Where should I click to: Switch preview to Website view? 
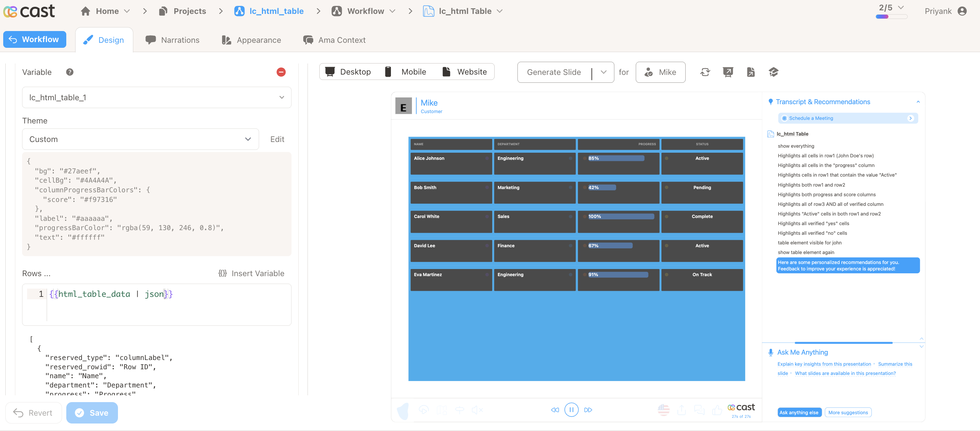pyautogui.click(x=464, y=72)
